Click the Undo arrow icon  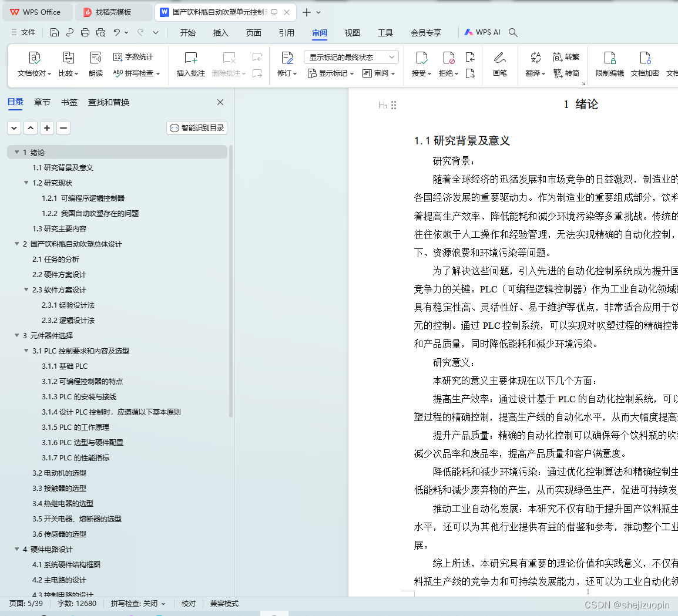pyautogui.click(x=116, y=32)
